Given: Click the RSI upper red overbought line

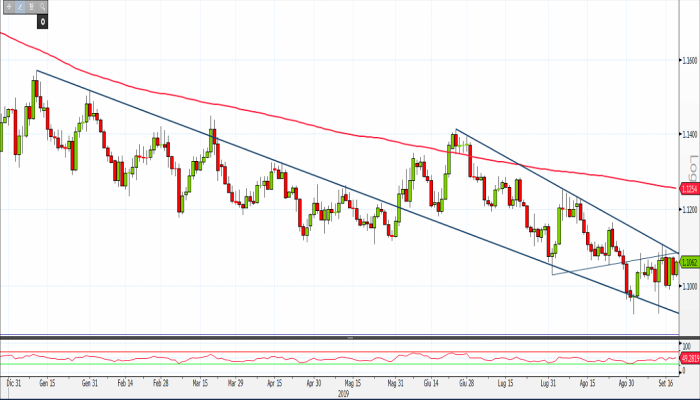Looking at the screenshot, I should click(339, 352).
